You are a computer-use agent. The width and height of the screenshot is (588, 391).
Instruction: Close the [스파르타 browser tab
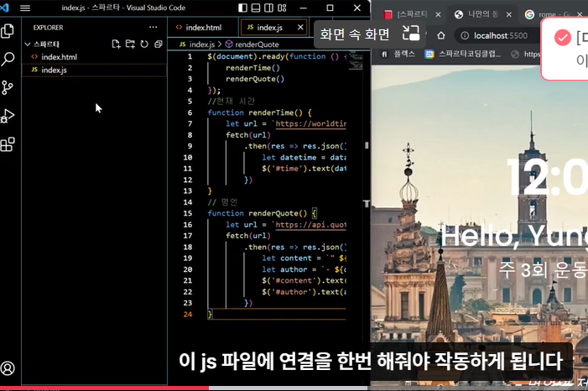point(439,14)
